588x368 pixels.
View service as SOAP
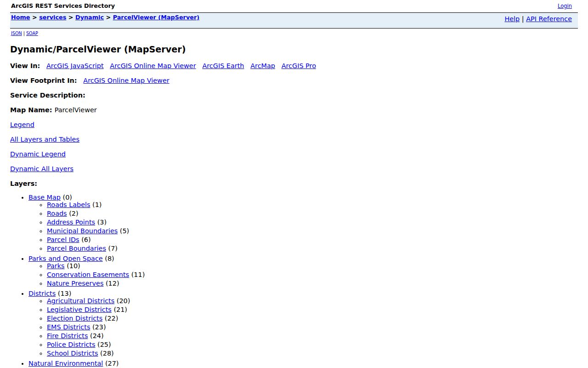click(x=32, y=33)
